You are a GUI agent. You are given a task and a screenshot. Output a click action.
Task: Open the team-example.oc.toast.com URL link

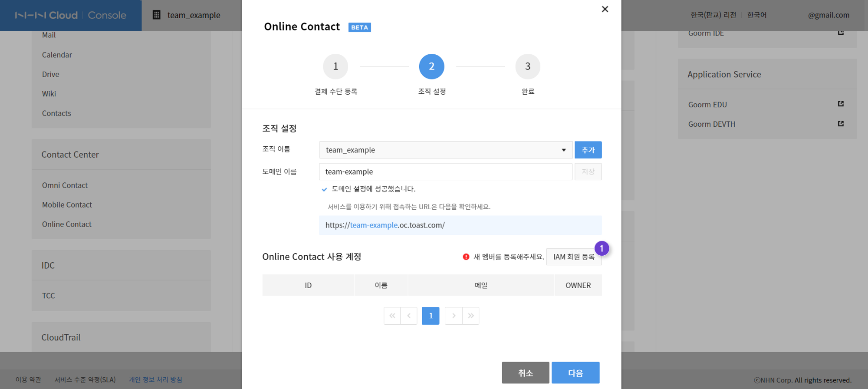pos(385,225)
